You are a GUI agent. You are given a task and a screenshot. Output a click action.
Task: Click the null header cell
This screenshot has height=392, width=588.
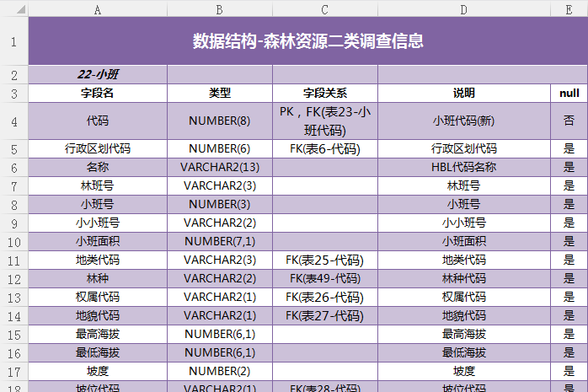[x=569, y=93]
